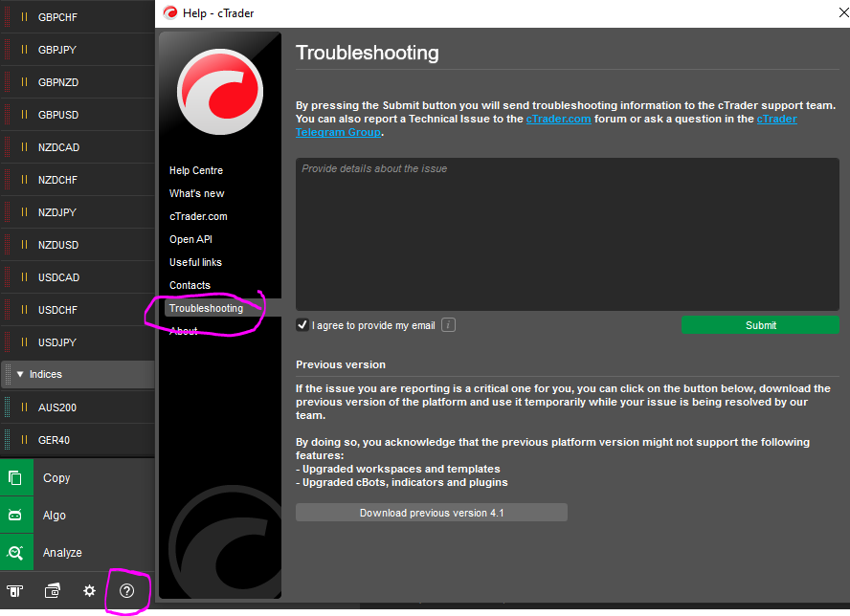Open Useful links menu item
The height and width of the screenshot is (616, 850).
tap(195, 262)
